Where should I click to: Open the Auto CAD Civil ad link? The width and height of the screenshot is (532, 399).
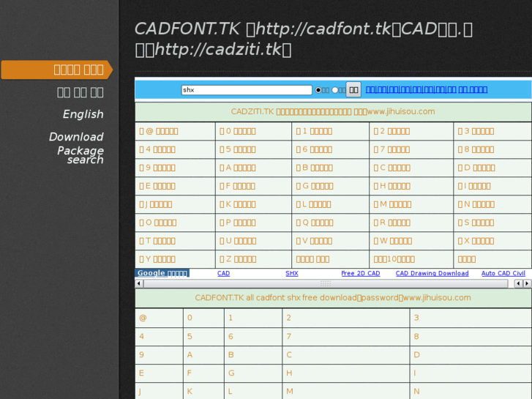pyautogui.click(x=503, y=273)
